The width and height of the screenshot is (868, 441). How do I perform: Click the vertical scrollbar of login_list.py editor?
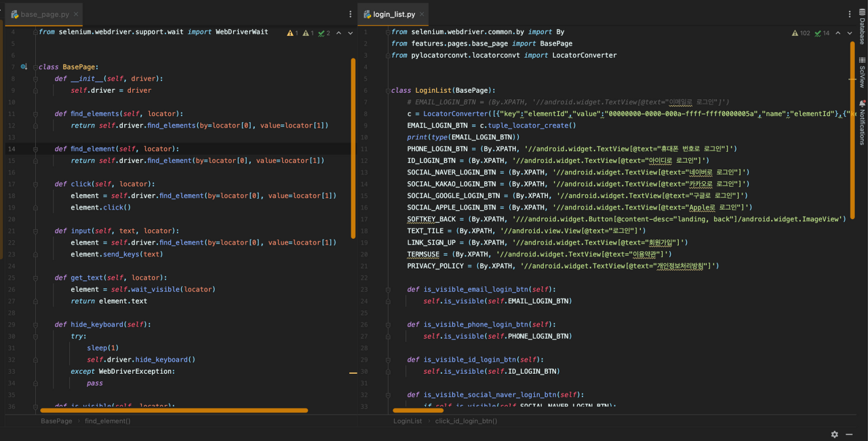click(x=852, y=130)
